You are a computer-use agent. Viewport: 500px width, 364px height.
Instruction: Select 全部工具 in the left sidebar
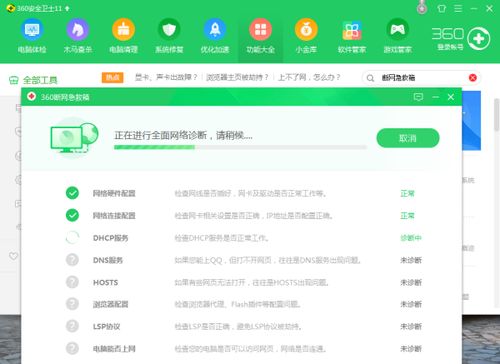click(x=33, y=80)
